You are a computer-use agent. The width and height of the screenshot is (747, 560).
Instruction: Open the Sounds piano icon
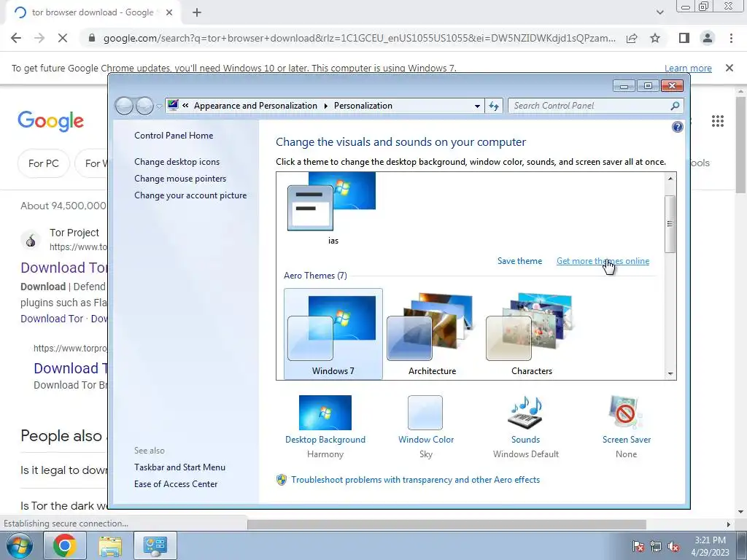coord(525,413)
